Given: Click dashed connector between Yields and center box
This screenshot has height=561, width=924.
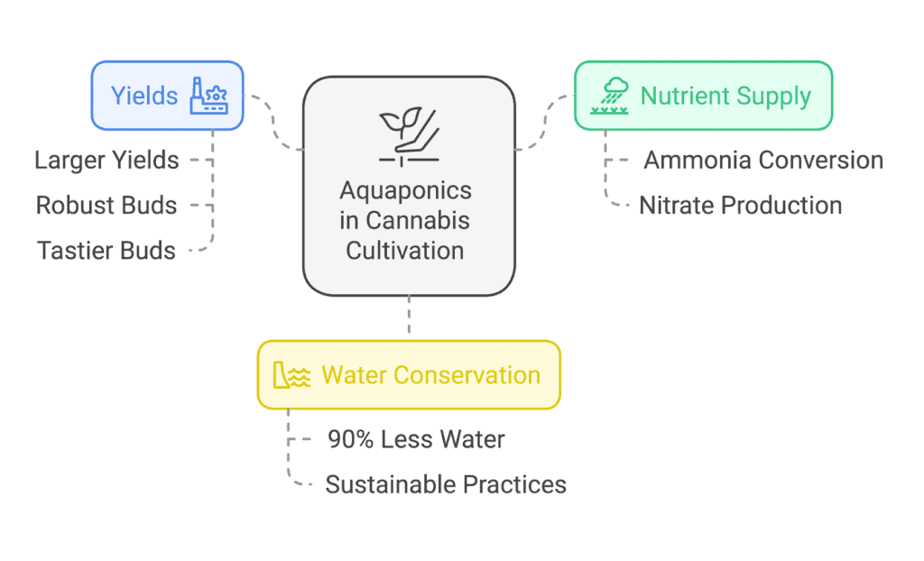Looking at the screenshot, I should (x=274, y=122).
